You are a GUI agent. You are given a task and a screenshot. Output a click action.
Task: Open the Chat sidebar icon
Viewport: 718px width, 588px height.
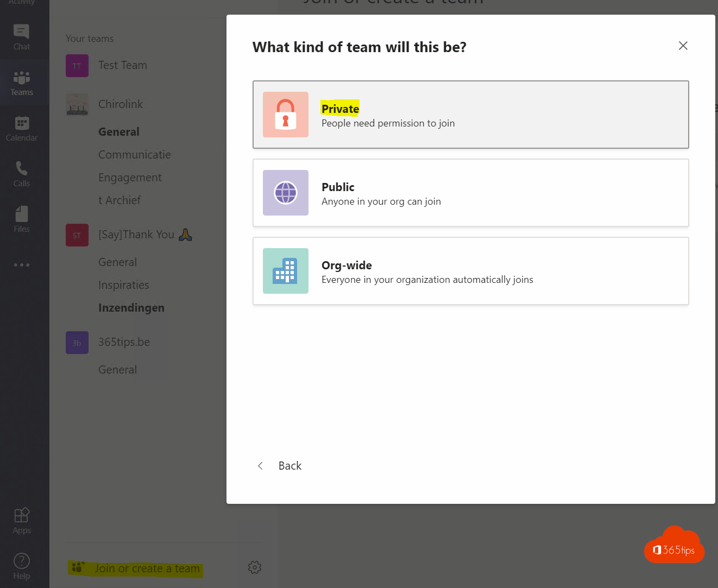click(22, 37)
